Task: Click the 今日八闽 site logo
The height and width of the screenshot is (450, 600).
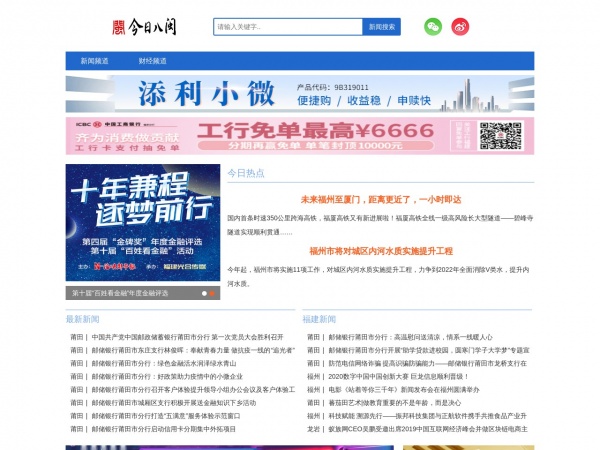Action: tap(144, 27)
